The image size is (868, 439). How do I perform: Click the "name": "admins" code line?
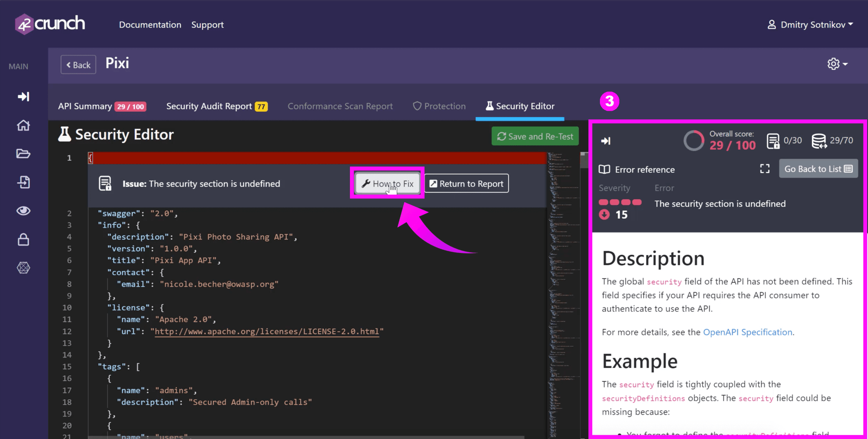tap(157, 390)
